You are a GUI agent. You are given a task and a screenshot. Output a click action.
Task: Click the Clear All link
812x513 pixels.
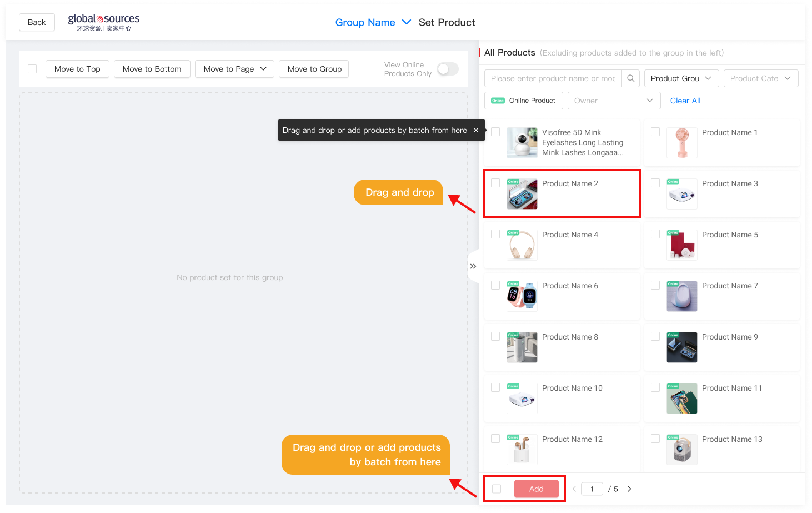pos(685,101)
